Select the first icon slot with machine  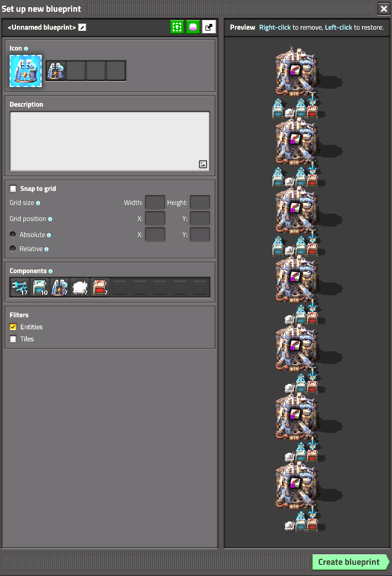click(56, 71)
